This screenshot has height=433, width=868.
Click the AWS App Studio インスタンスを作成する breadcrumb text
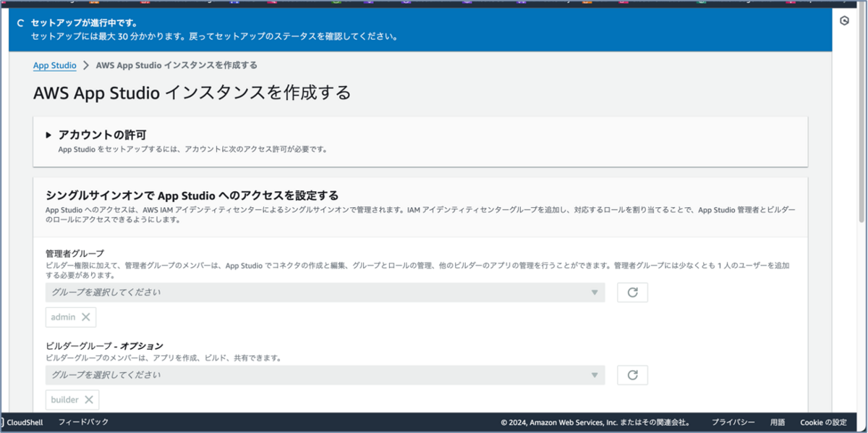click(x=176, y=65)
